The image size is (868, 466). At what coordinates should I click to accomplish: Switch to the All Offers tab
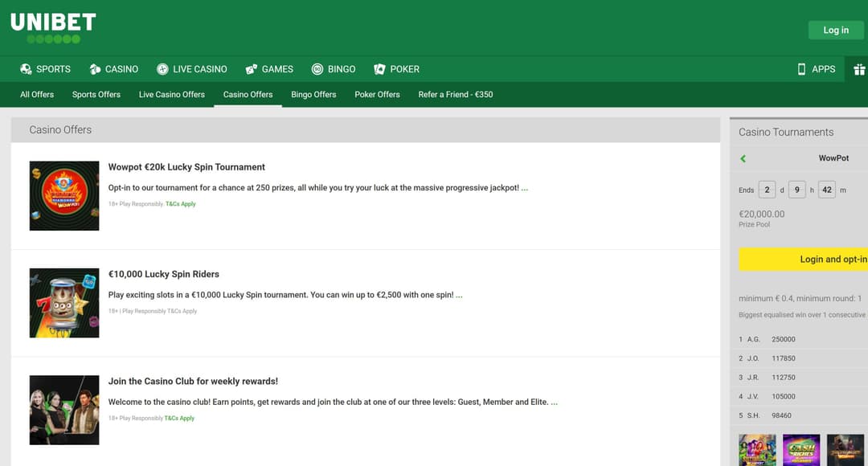(x=36, y=94)
